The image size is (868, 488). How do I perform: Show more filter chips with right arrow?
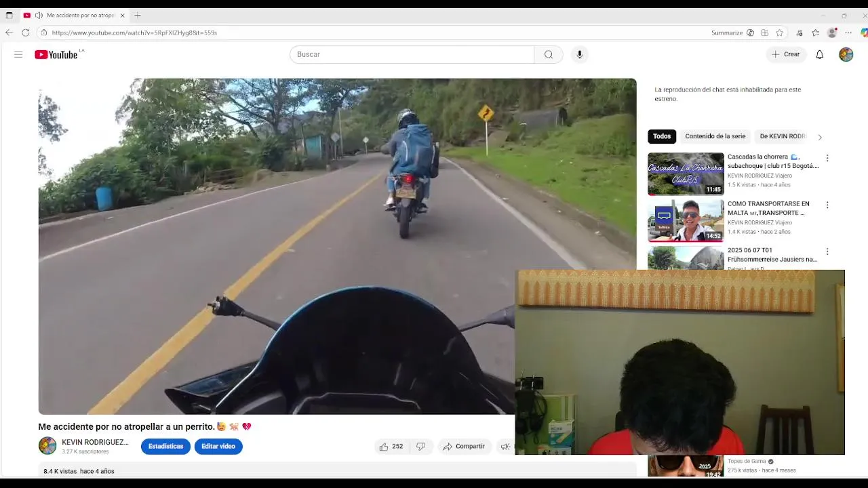click(819, 137)
